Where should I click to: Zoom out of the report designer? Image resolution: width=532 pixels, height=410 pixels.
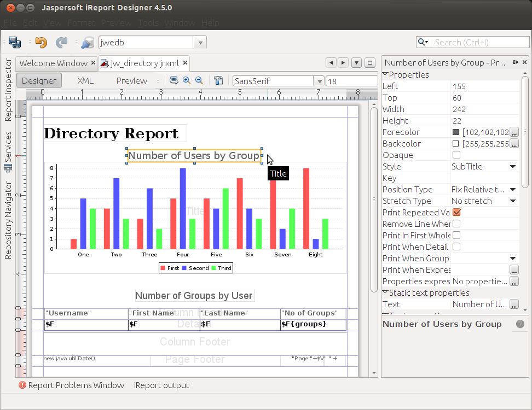199,80
